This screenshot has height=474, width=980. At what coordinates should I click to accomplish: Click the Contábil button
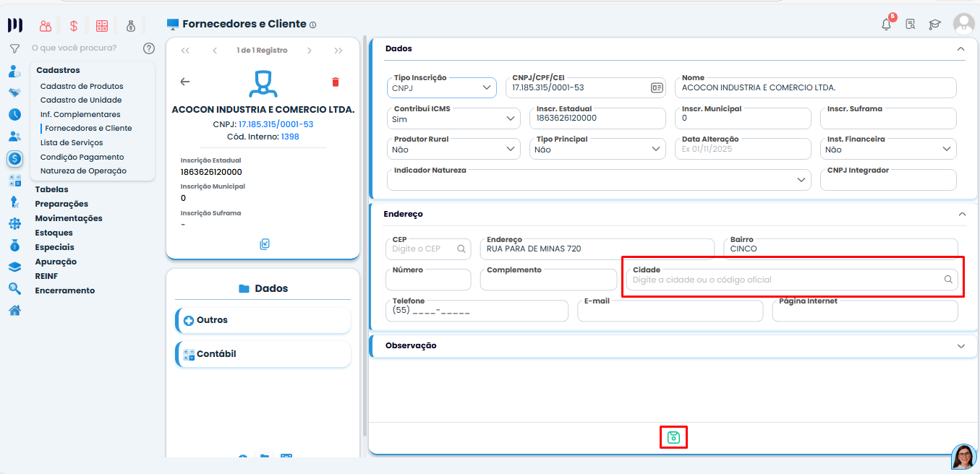tap(263, 354)
